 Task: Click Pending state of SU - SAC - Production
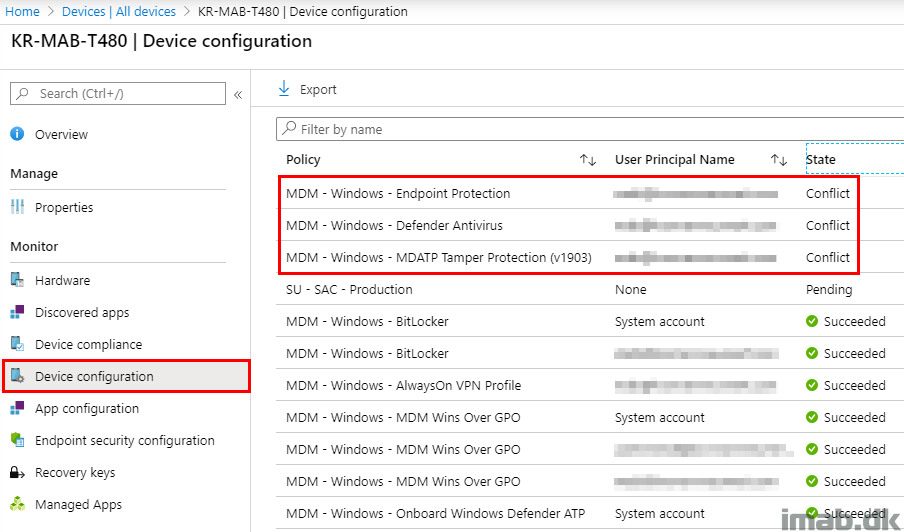coord(829,289)
